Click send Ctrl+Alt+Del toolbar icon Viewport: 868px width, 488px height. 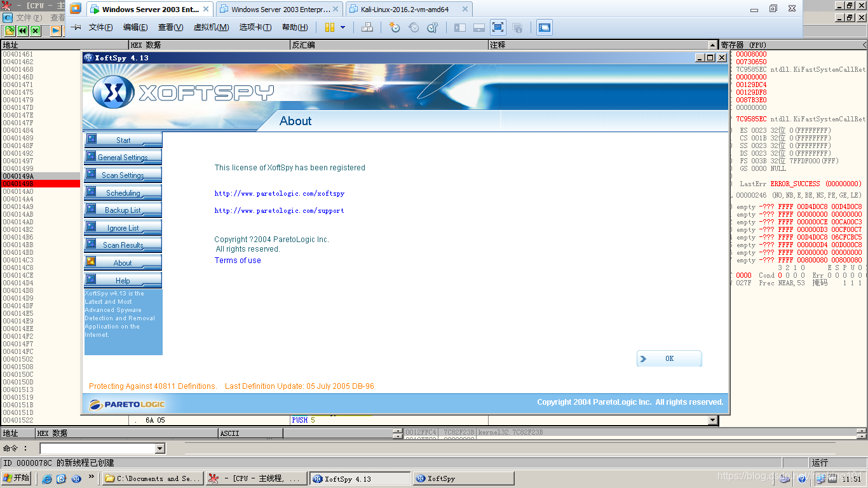(367, 27)
